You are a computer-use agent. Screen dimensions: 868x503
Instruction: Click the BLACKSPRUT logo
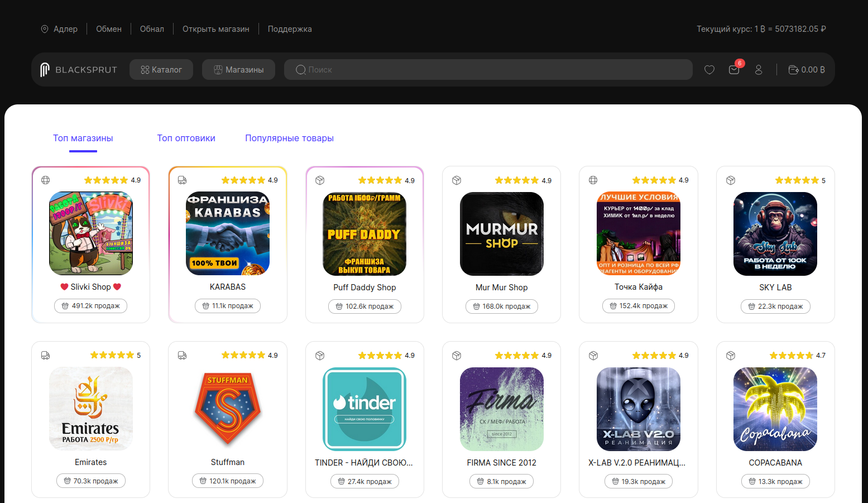(x=79, y=70)
